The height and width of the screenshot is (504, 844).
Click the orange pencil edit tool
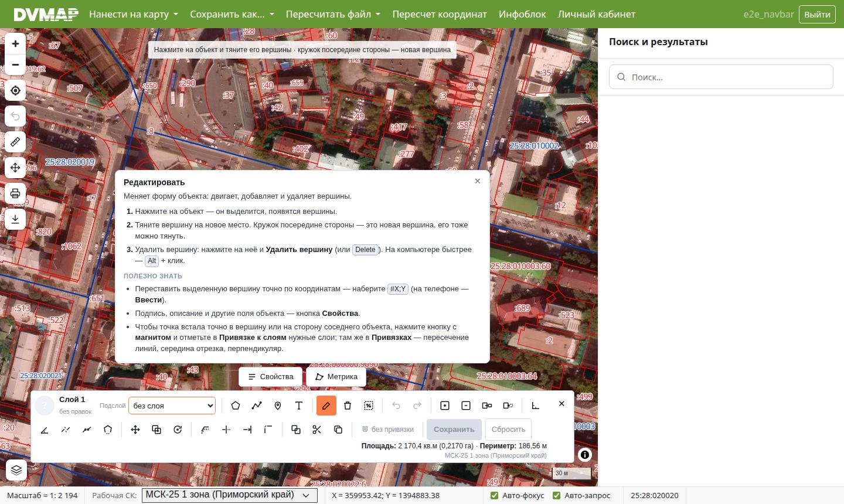326,406
